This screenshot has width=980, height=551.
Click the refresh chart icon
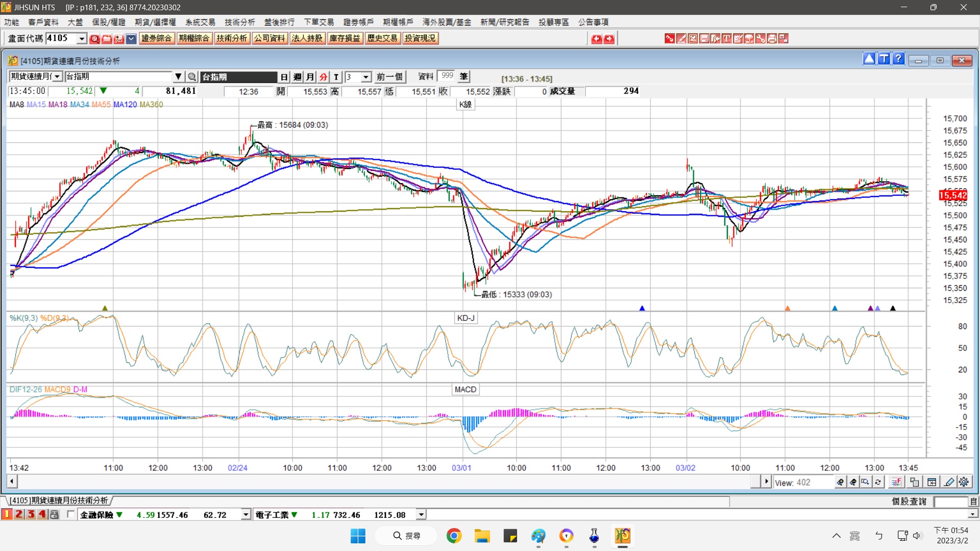878,482
